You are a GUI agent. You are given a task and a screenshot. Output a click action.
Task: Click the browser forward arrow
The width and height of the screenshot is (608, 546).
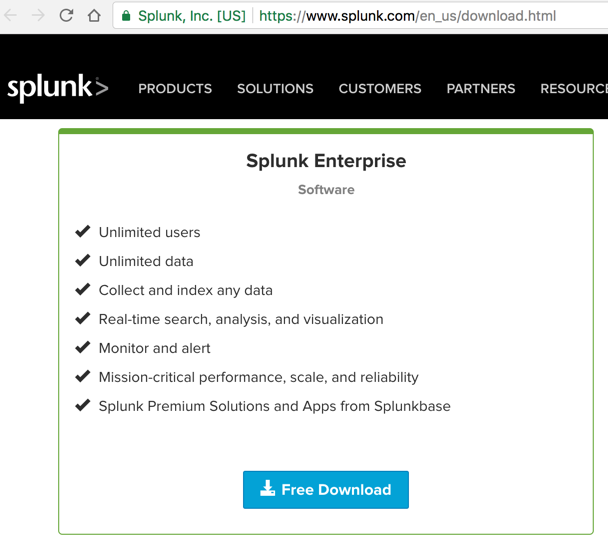coord(38,16)
